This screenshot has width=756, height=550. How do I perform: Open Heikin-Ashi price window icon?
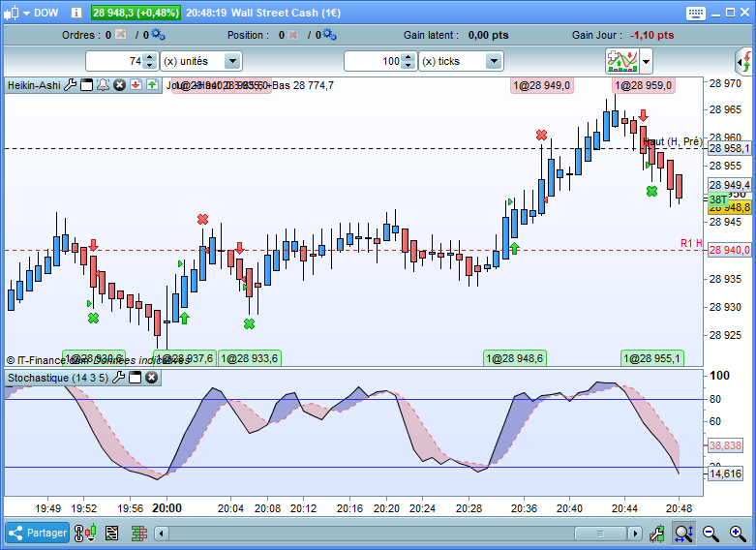point(87,85)
